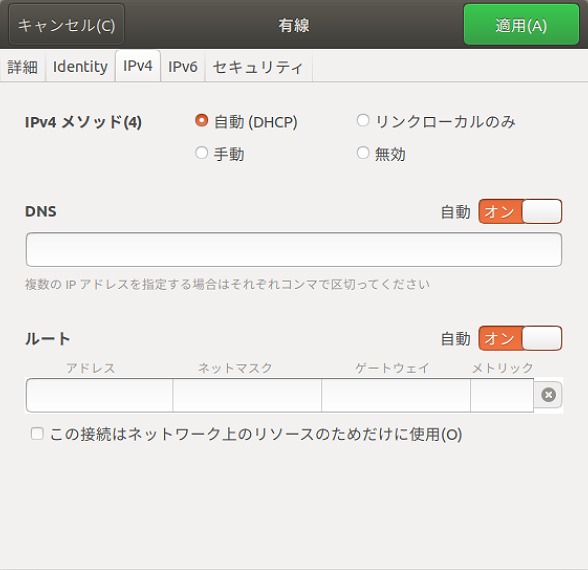The width and height of the screenshot is (588, 570).
Task: Click the route メトリック input field
Action: coord(502,395)
